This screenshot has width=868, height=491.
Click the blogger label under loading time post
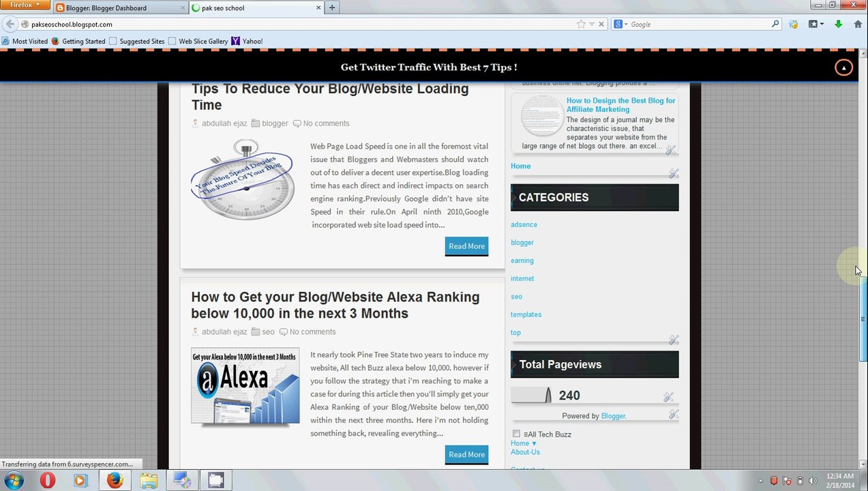275,123
